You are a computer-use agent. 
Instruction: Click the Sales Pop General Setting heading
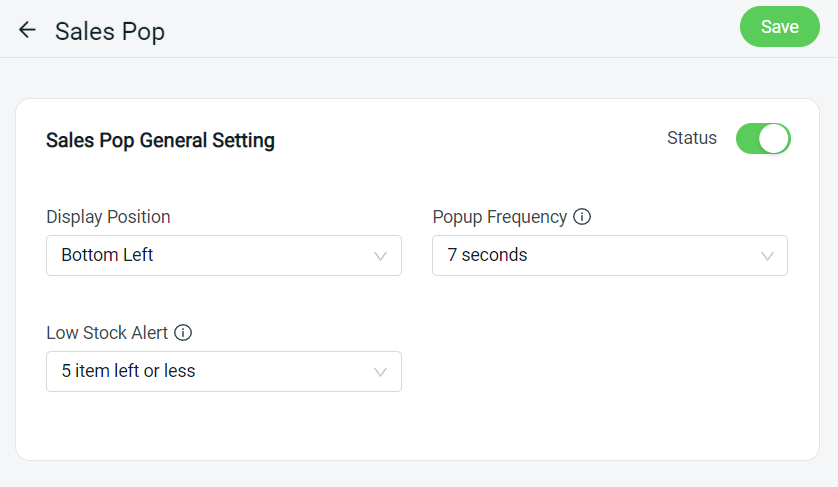click(x=160, y=141)
